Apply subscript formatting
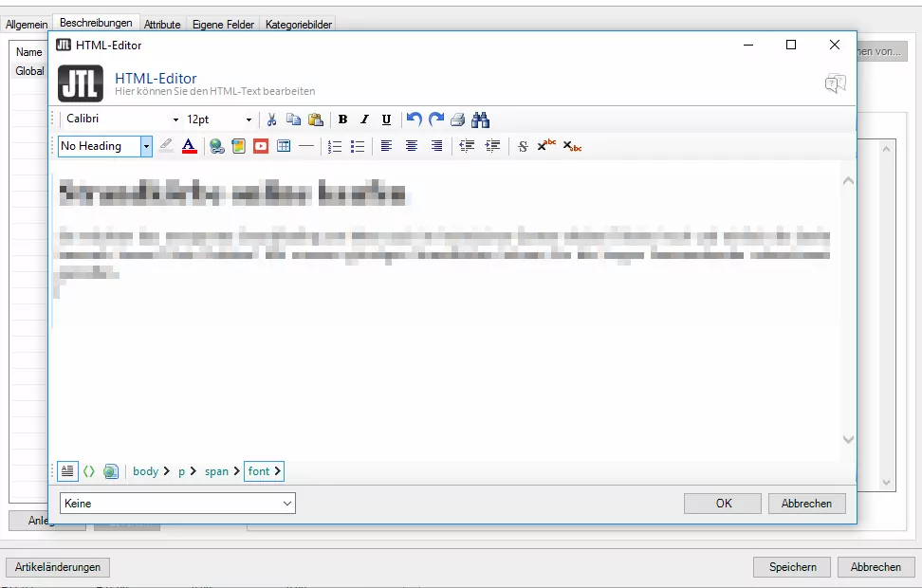This screenshot has height=588, width=922. pyautogui.click(x=572, y=146)
